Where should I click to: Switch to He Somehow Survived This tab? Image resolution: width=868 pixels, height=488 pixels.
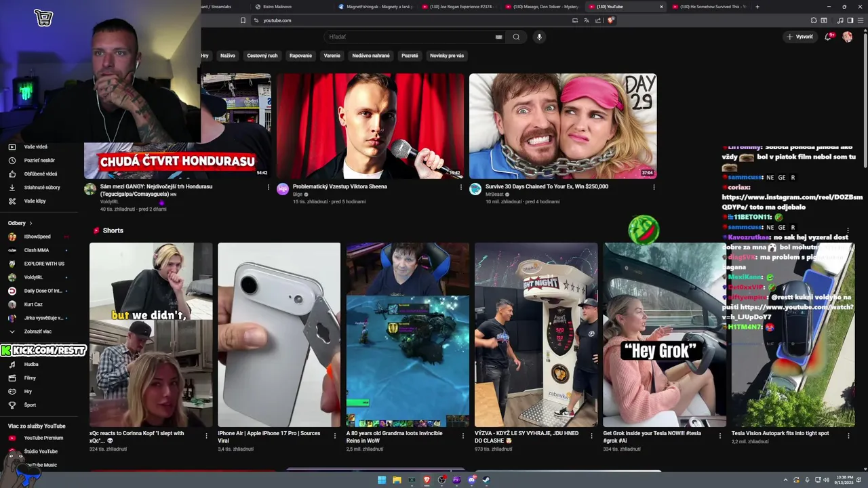pos(708,7)
